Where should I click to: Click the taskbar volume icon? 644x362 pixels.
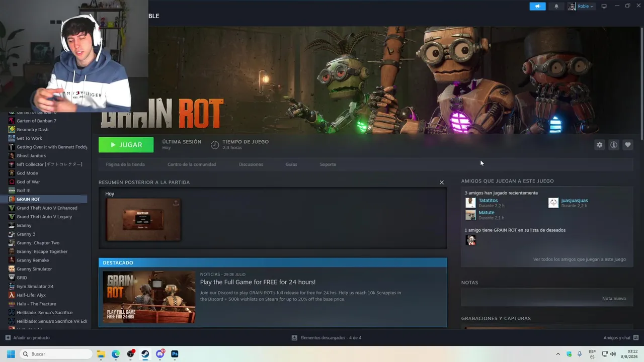tap(613, 354)
